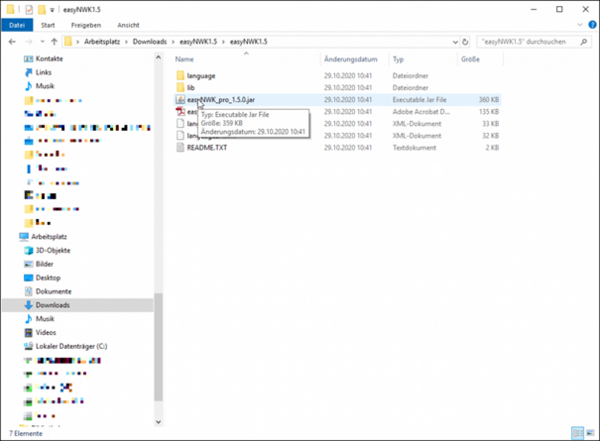Click the language folder icon
600x441 pixels.
tap(180, 76)
